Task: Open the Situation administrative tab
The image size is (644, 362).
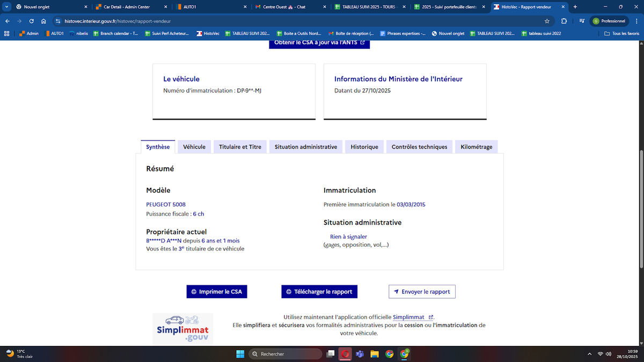Action: [x=306, y=147]
